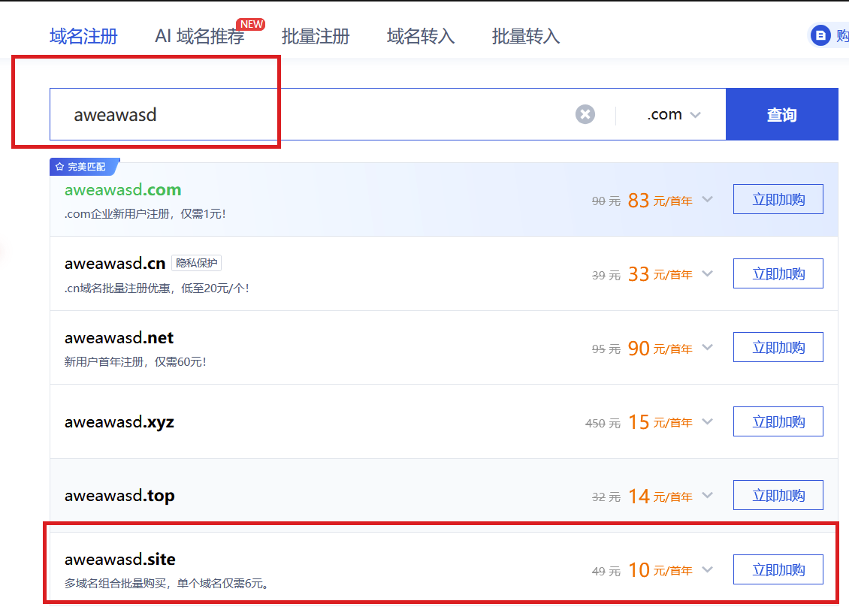
Task: Add aweawasd.com to cart with 立即加购
Action: tap(778, 199)
